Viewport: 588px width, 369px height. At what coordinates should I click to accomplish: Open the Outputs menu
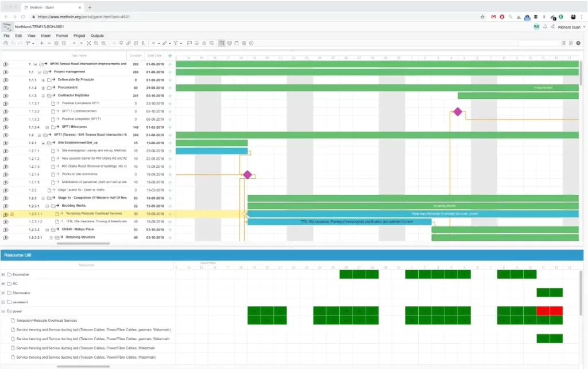coord(97,35)
